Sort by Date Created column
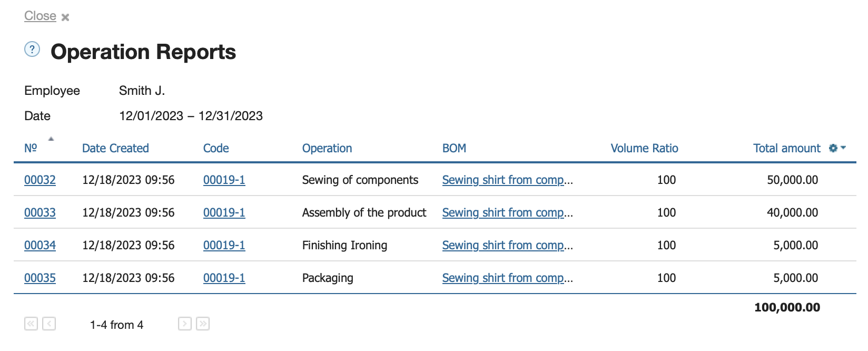 pos(115,148)
